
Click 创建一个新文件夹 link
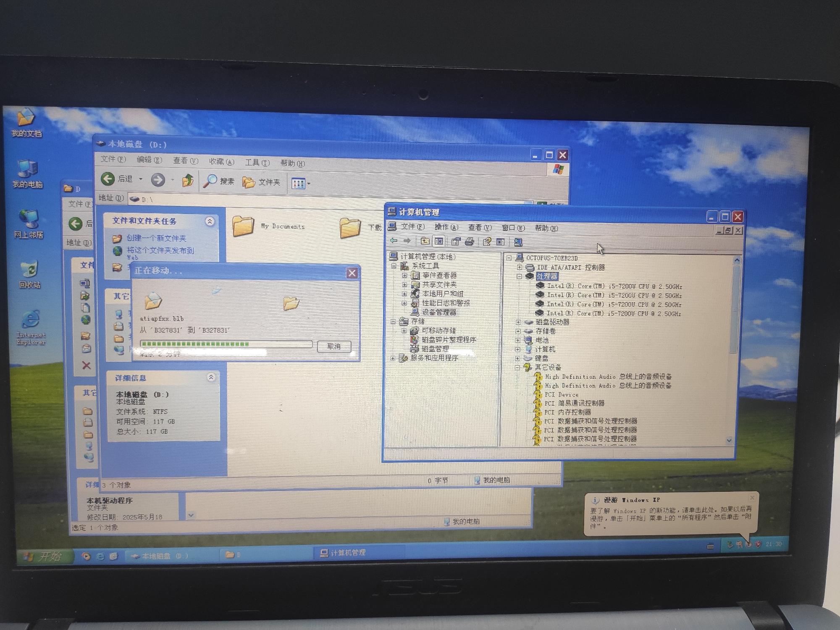[156, 238]
